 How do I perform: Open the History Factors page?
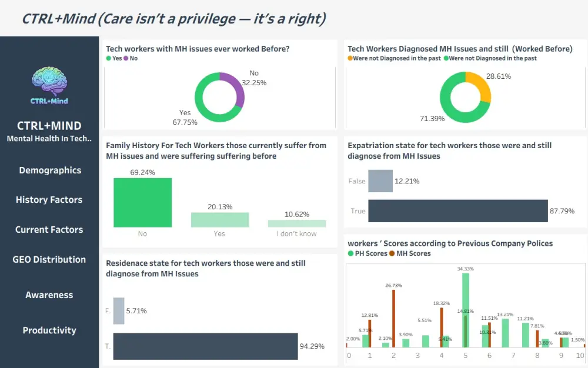(x=49, y=200)
